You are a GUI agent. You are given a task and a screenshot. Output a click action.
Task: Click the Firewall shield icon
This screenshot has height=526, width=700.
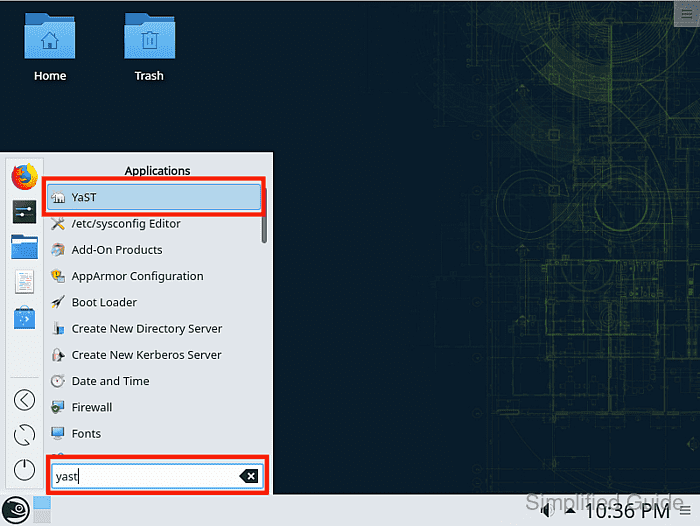point(58,407)
